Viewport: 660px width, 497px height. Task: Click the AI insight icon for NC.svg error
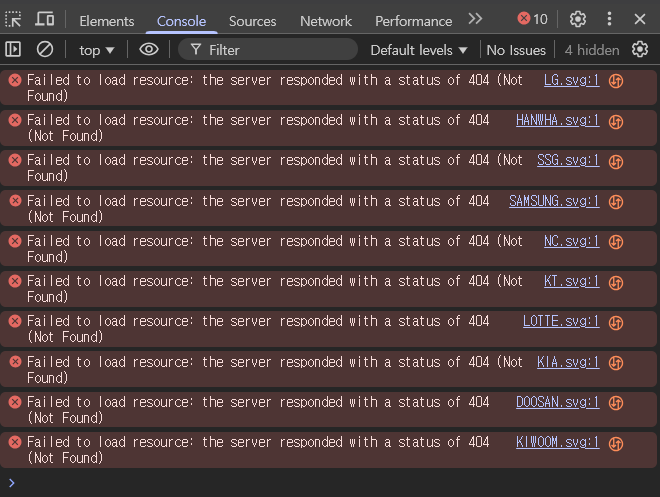[616, 242]
